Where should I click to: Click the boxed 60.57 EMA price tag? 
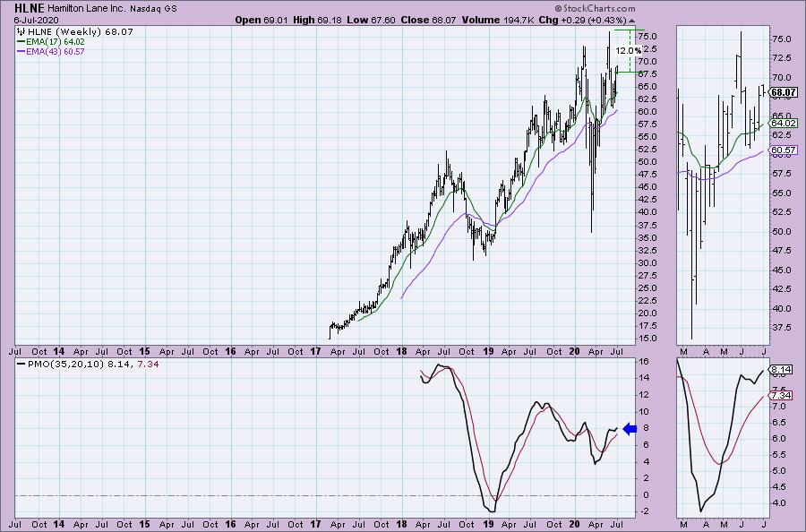[x=784, y=150]
